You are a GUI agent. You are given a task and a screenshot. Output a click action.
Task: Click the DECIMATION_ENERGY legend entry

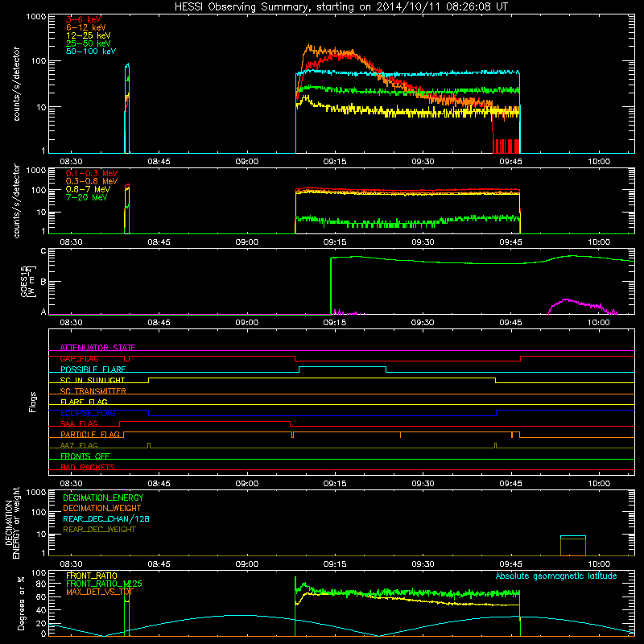click(103, 497)
